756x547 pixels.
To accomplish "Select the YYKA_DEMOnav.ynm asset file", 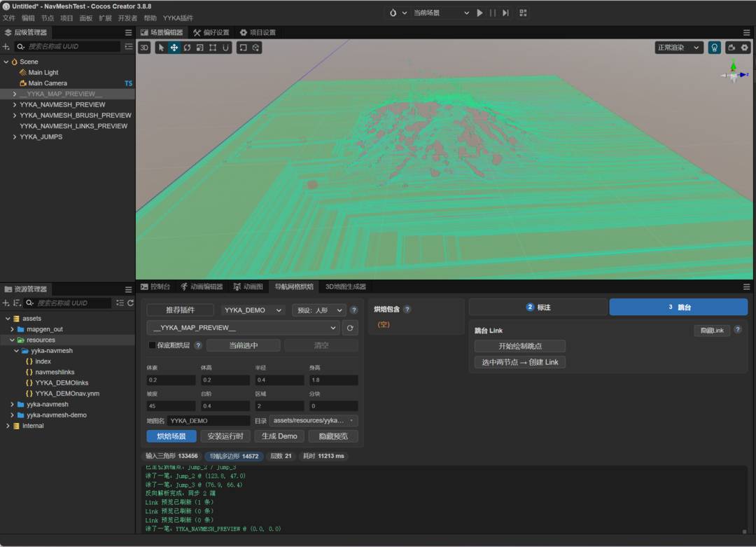I will click(x=67, y=394).
